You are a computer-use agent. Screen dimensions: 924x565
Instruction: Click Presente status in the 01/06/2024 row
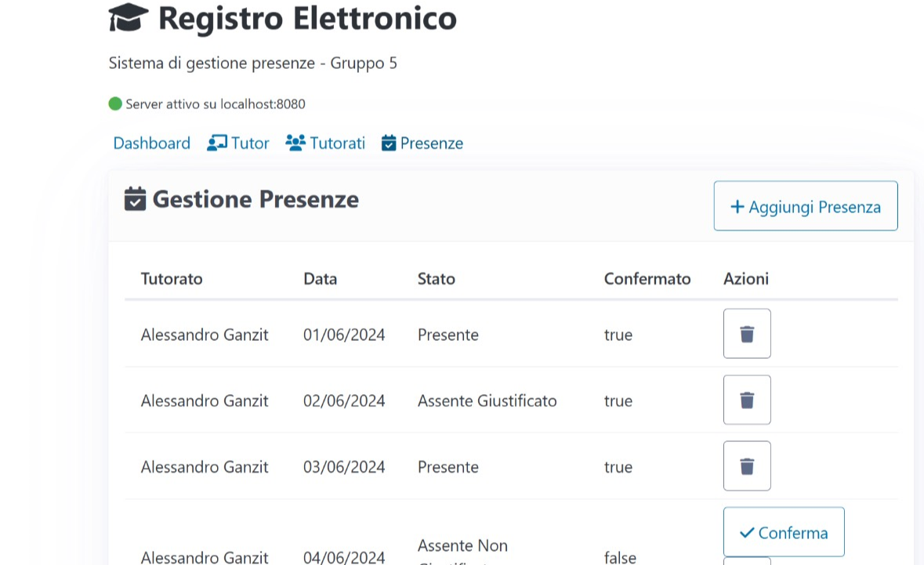448,335
